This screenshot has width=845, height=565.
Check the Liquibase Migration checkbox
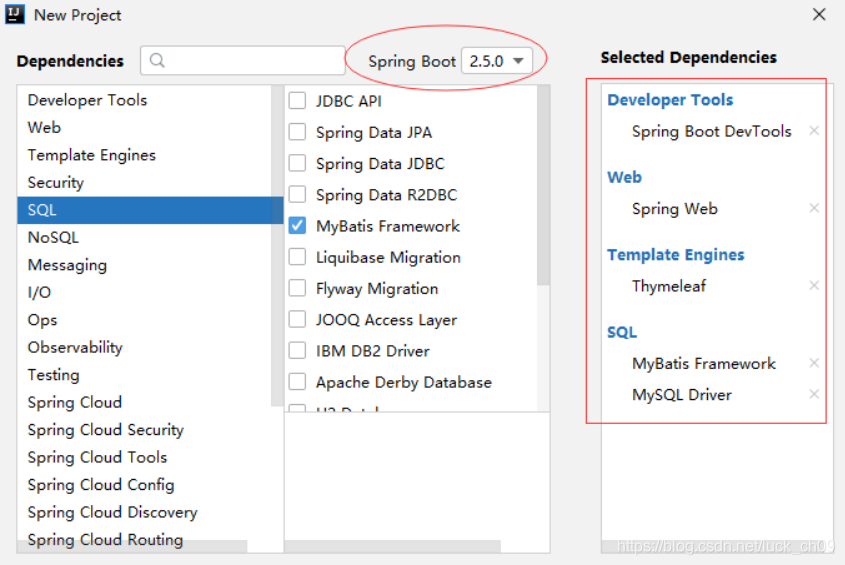pos(297,257)
